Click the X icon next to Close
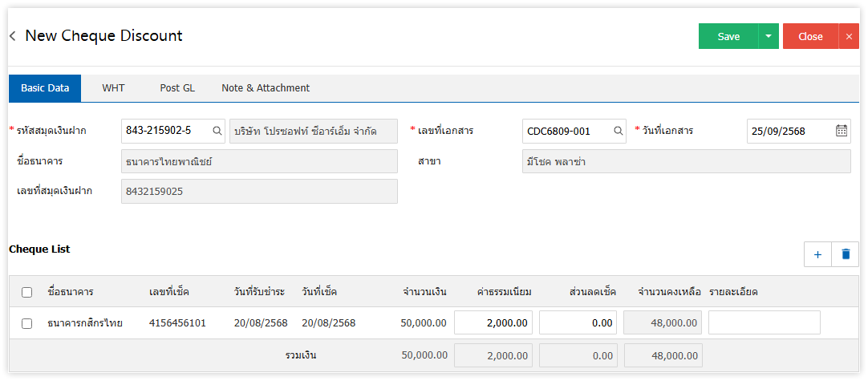This screenshot has width=868, height=381. click(849, 36)
